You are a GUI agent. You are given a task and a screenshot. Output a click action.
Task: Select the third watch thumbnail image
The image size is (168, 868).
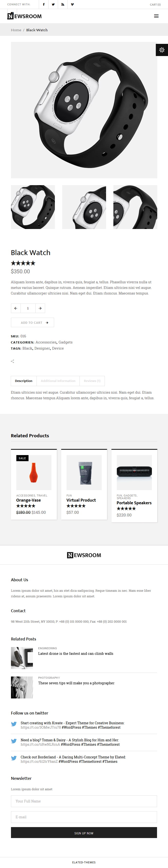pos(135,207)
